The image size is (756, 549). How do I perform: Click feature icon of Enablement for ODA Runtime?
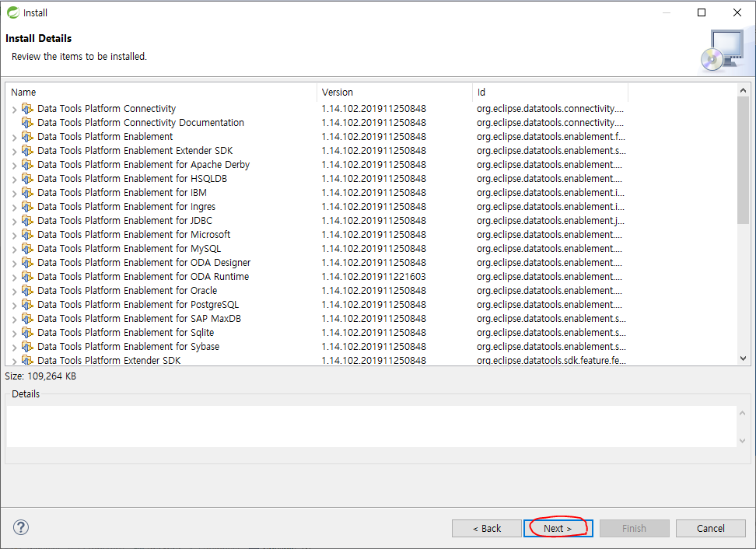click(x=27, y=276)
